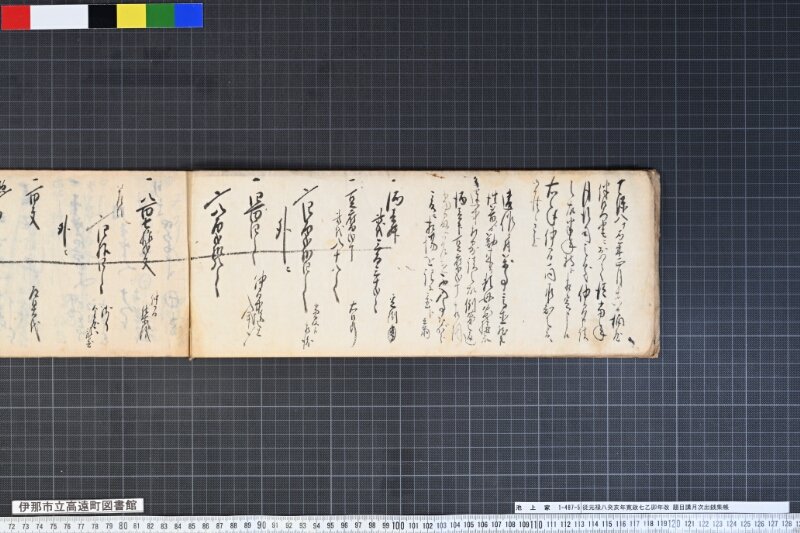Click the 125 mark on the ruler
This screenshot has height=533, width=800.
pyautogui.click(x=745, y=524)
